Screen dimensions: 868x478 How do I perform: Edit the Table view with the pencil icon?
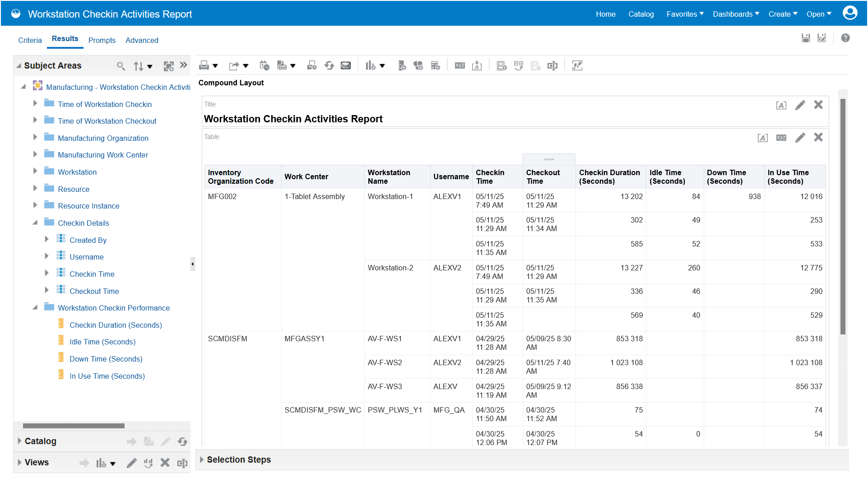tap(800, 138)
